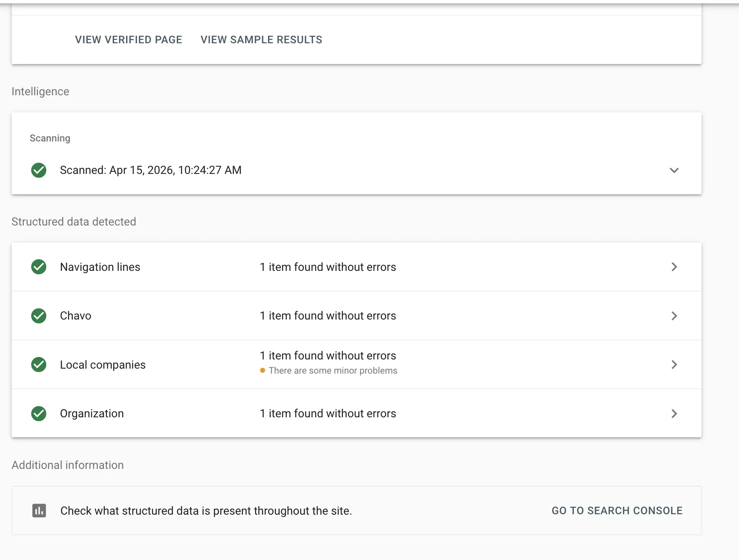Click the green checkmark beside Scanned date
The image size is (739, 560).
[39, 170]
